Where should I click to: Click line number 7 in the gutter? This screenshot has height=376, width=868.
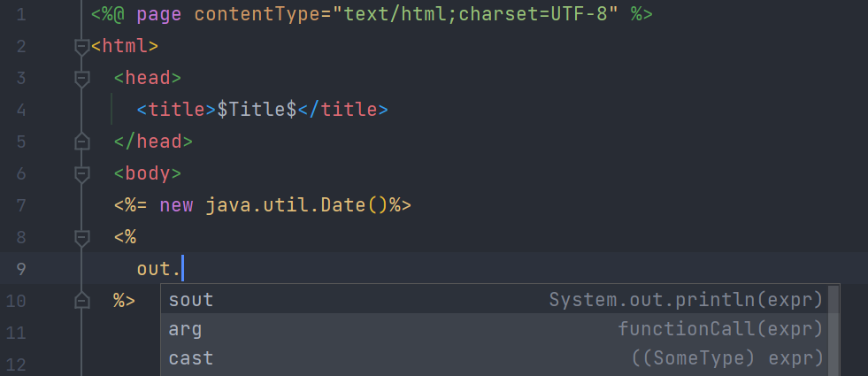[21, 206]
